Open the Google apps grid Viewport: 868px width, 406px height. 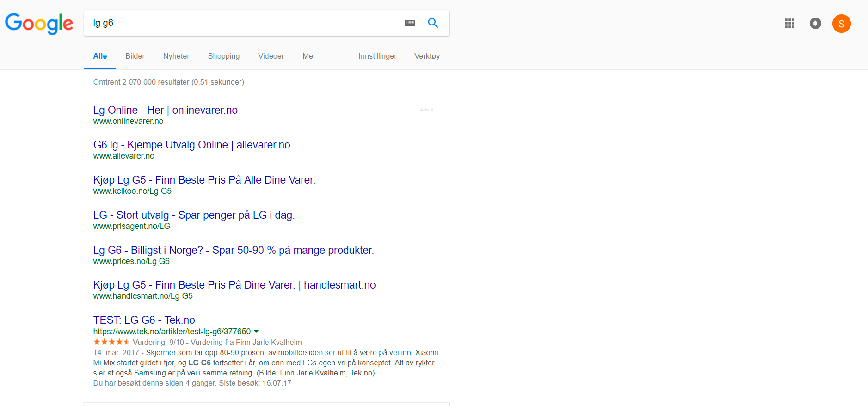790,23
